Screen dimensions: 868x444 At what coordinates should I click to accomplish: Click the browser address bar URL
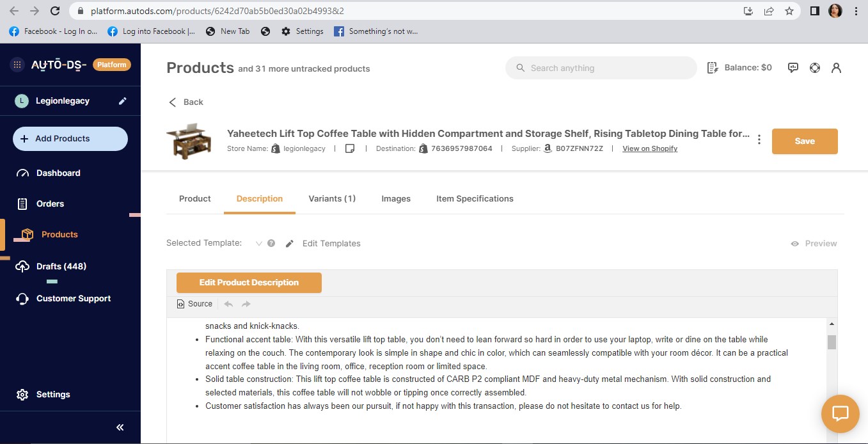217,11
